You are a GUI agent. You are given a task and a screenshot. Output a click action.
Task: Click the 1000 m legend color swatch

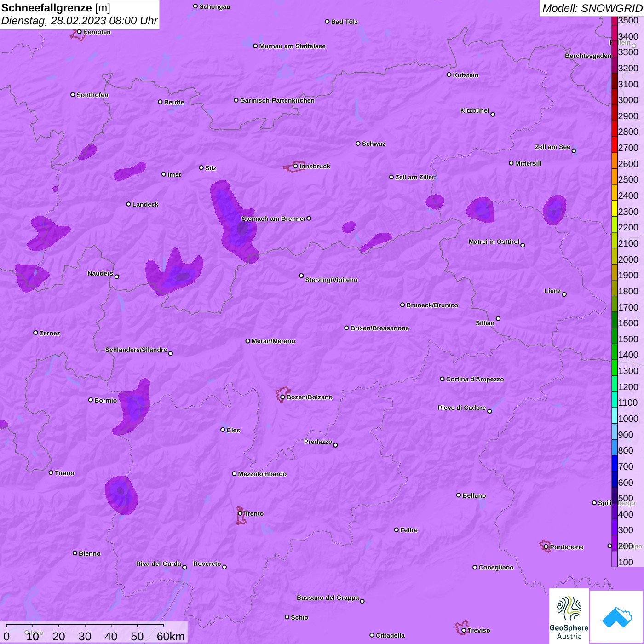point(615,415)
